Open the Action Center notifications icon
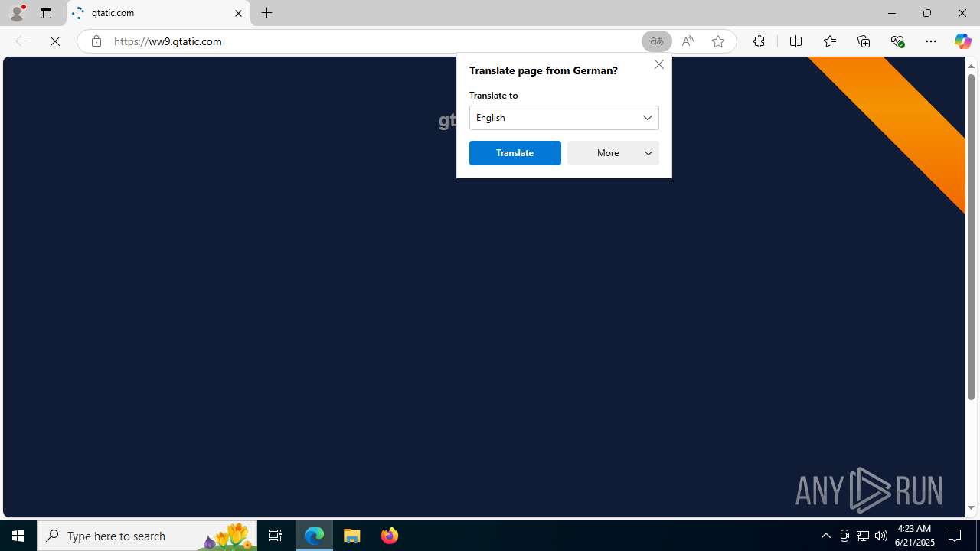The width and height of the screenshot is (980, 551). 955,536
